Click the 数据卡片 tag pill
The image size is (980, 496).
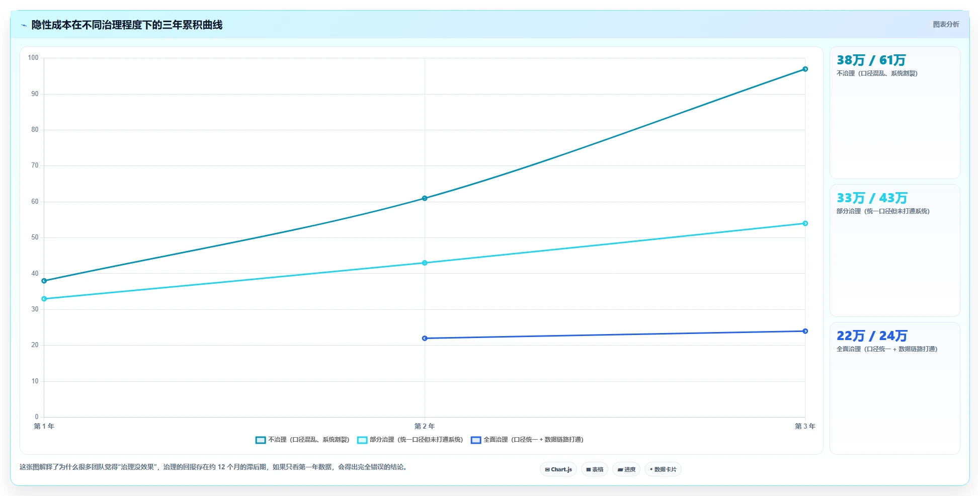tap(663, 469)
